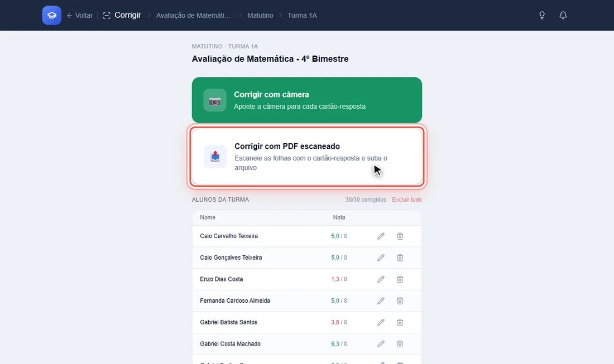Image resolution: width=614 pixels, height=364 pixels.
Task: Select the student name Enzo Dias Costa
Action: point(221,279)
